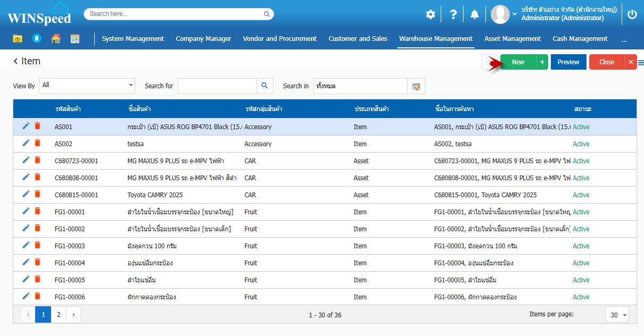Open the notifications bell
The height and width of the screenshot is (336, 644).
click(x=474, y=14)
